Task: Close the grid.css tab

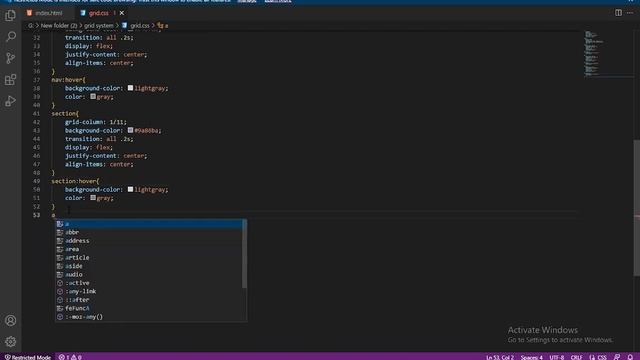Action: [122, 13]
